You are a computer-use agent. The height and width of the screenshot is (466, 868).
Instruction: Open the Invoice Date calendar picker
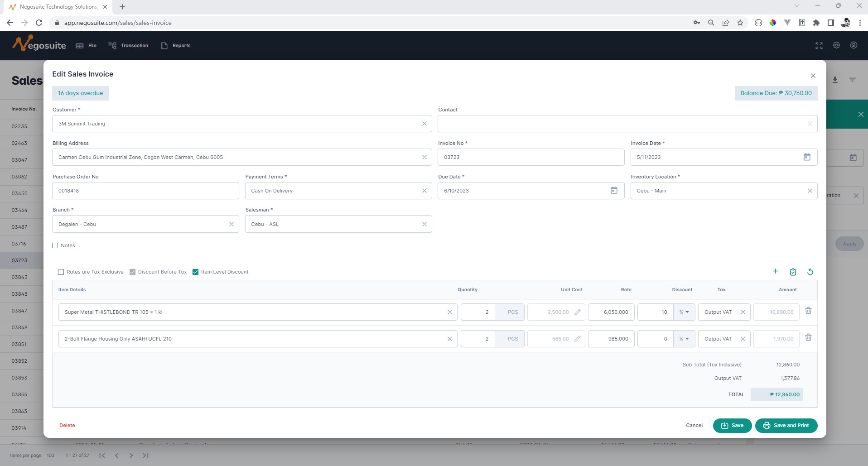pyautogui.click(x=807, y=157)
